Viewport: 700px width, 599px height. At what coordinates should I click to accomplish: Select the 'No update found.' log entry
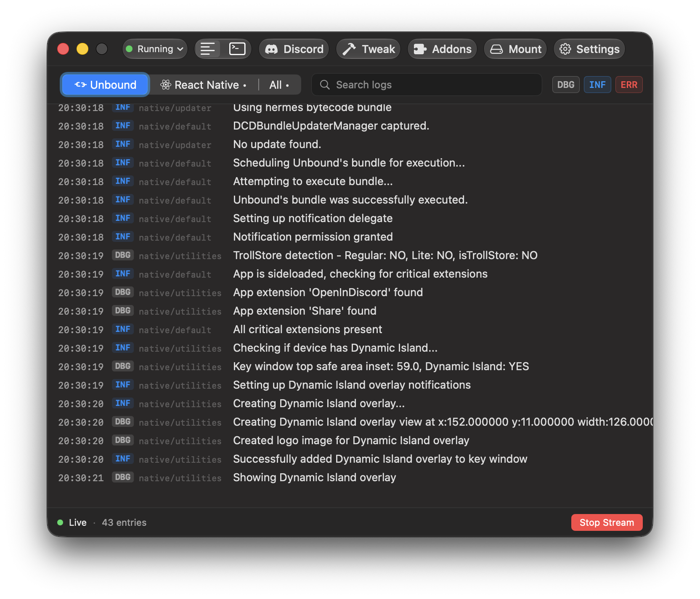click(350, 145)
